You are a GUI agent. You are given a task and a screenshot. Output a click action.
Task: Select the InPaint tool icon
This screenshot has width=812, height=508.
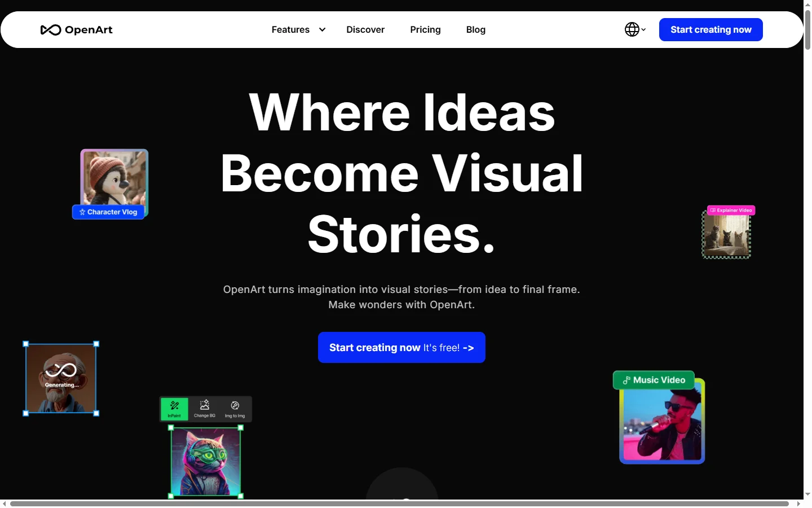(174, 409)
